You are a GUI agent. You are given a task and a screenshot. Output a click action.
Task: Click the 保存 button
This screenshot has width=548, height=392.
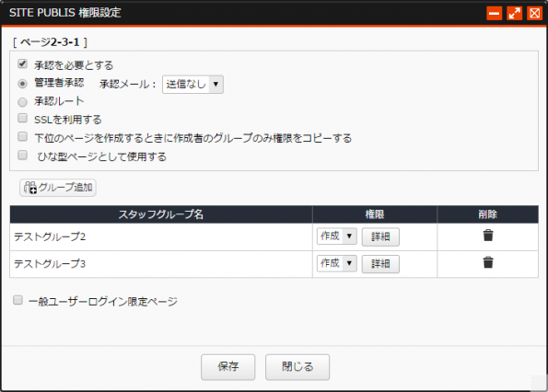pyautogui.click(x=227, y=367)
